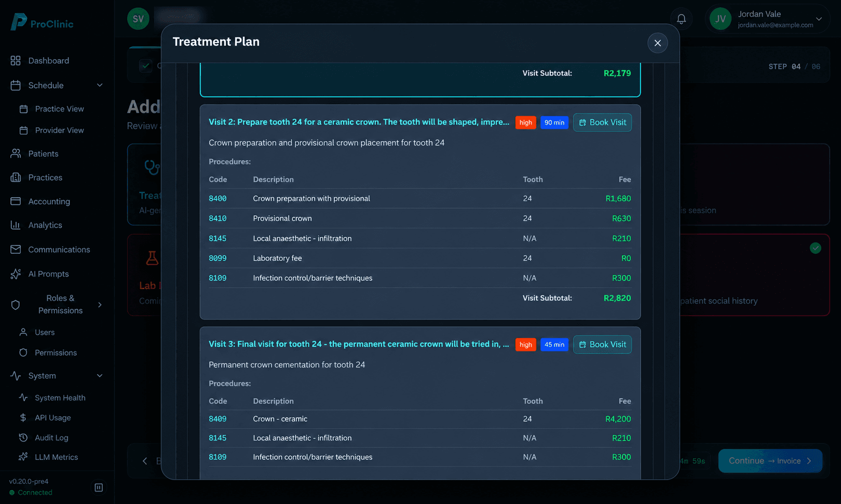The height and width of the screenshot is (504, 841).
Task: Close the Treatment Plan dialog
Action: click(x=657, y=43)
